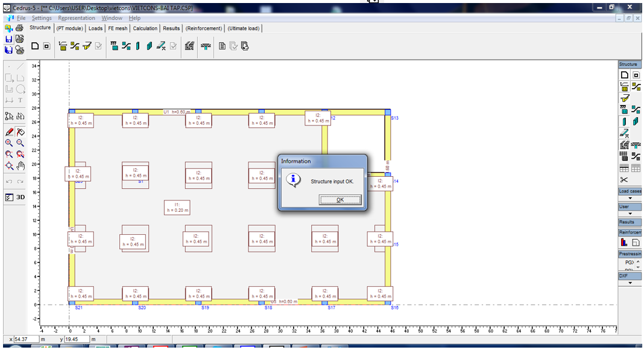Click the dark grid icon in right panel
The height and width of the screenshot is (350, 644).
[624, 156]
